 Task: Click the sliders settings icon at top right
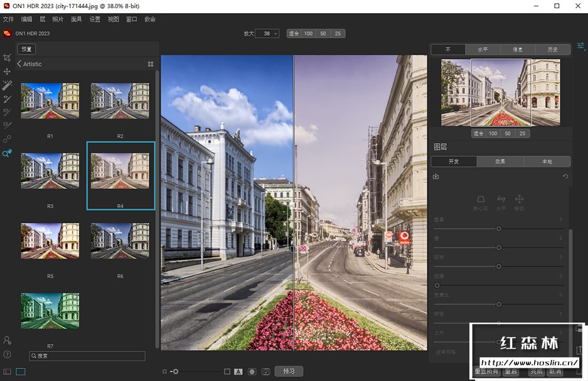pyautogui.click(x=581, y=46)
